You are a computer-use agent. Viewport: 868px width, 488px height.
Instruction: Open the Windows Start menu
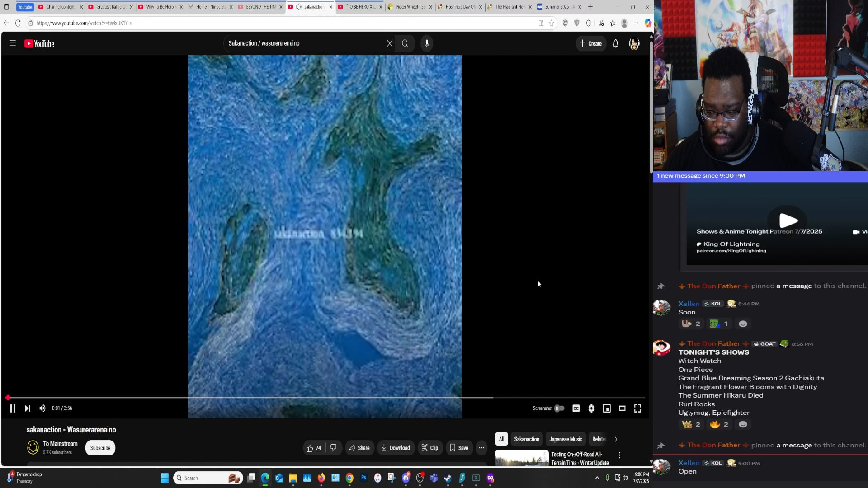165,478
